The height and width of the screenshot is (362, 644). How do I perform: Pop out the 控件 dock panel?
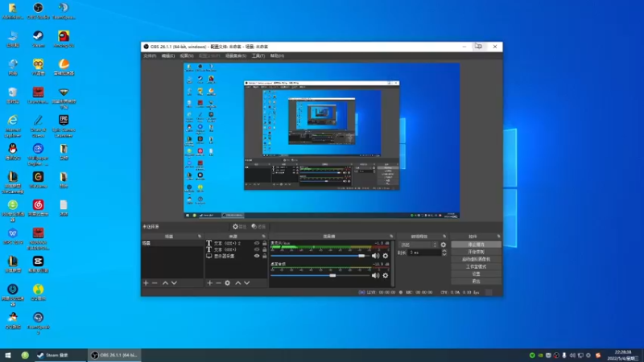click(x=498, y=237)
